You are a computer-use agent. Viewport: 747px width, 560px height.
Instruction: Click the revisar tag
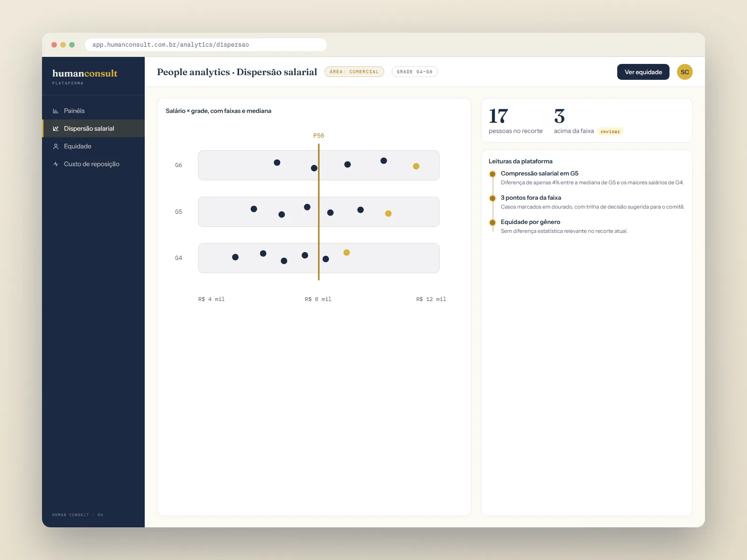coord(610,132)
